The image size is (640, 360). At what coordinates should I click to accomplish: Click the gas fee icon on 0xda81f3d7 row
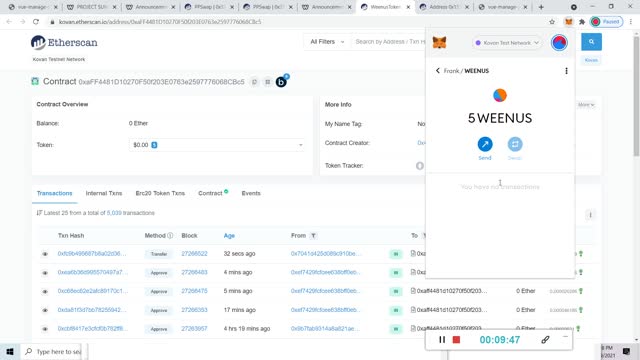coord(580,310)
